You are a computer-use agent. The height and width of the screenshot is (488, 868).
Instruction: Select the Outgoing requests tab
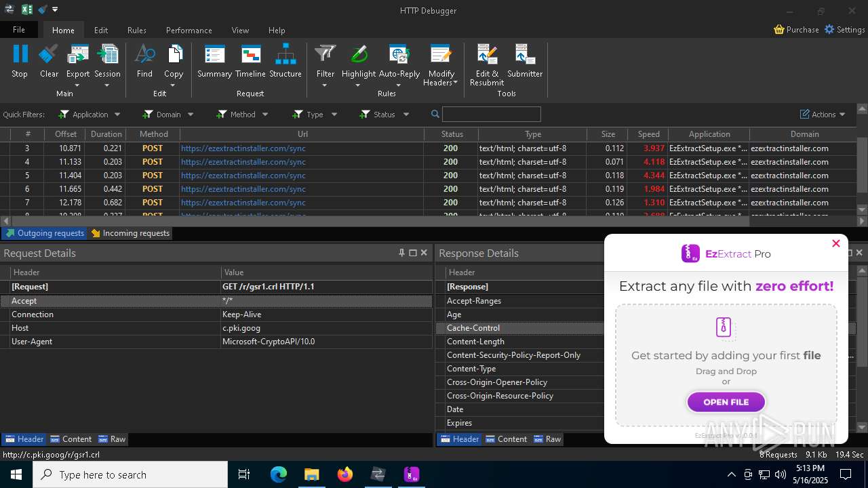click(44, 233)
